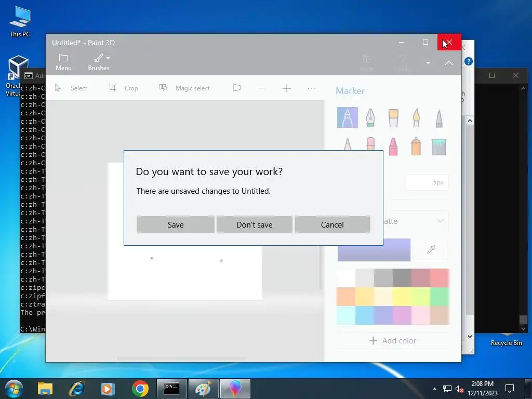Viewport: 532px width, 399px height.
Task: Click the network tray icon
Action: [447, 389]
